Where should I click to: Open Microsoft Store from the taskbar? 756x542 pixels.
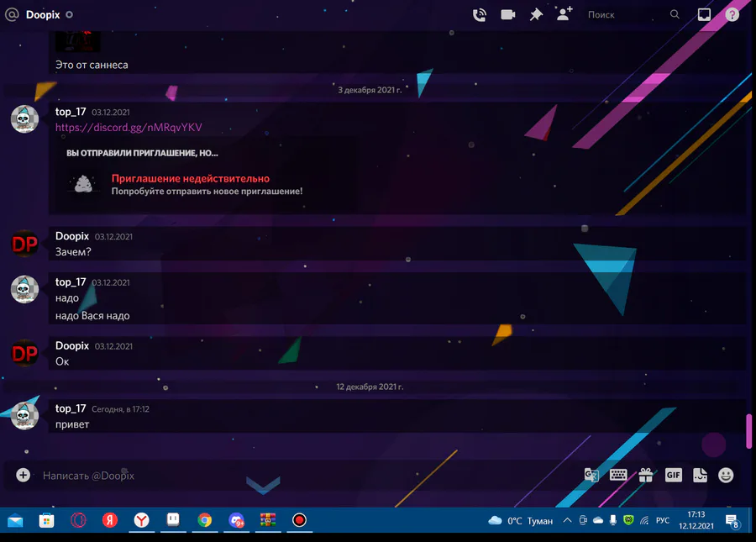(x=46, y=520)
